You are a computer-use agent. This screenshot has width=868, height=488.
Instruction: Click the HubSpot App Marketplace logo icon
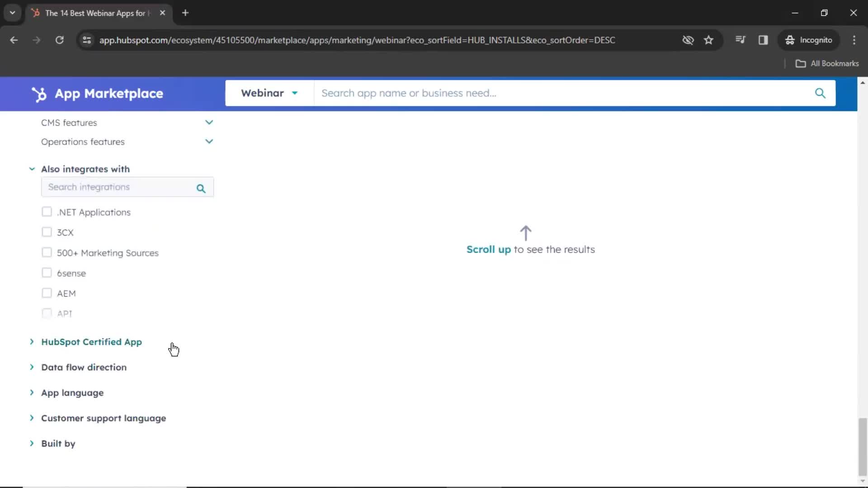click(x=39, y=94)
